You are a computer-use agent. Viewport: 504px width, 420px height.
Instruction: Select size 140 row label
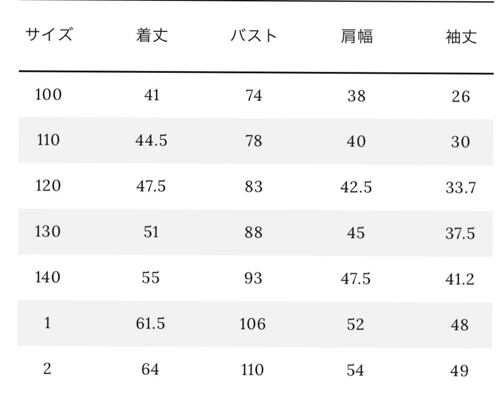coord(48,277)
